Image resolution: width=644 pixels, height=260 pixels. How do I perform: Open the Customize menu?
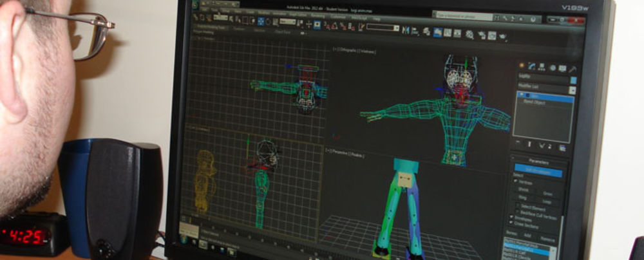(x=339, y=17)
